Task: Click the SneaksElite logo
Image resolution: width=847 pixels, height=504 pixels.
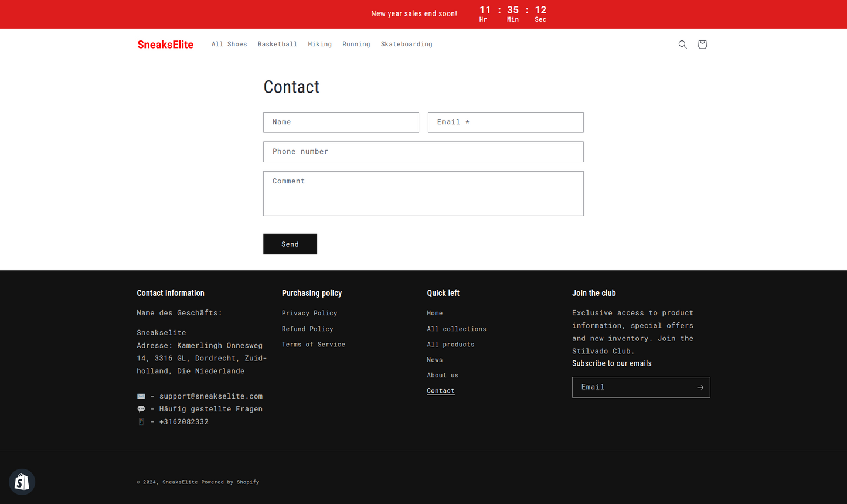Action: (x=165, y=45)
